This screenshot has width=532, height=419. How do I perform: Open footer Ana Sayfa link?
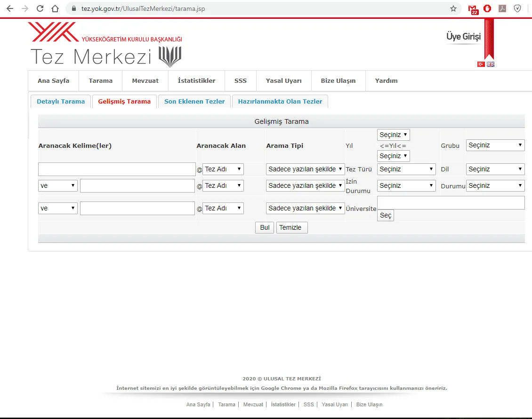[x=198, y=404]
